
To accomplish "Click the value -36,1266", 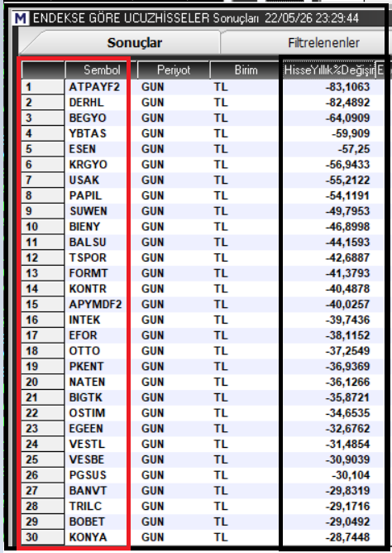I will 347,382.
